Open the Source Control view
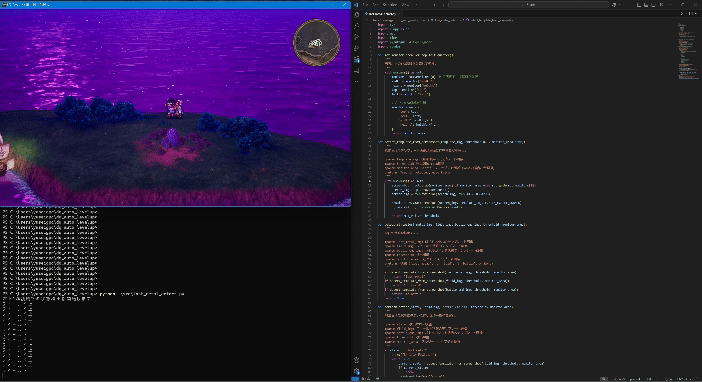The image size is (702, 382). (357, 37)
